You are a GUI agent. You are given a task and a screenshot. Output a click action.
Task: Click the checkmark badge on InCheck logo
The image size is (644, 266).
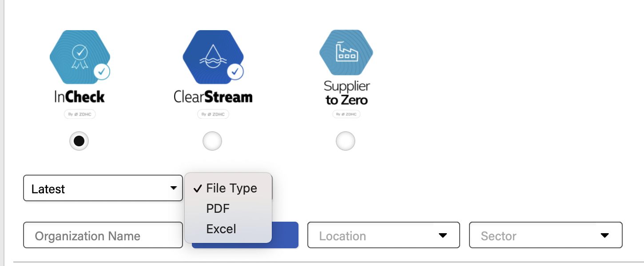click(102, 72)
